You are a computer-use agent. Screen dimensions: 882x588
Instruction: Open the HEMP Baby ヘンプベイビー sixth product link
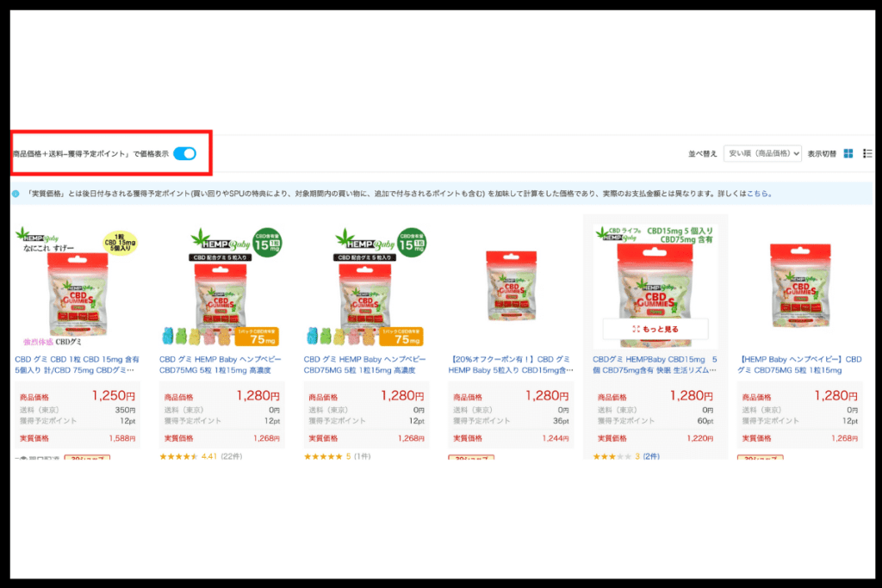800,364
